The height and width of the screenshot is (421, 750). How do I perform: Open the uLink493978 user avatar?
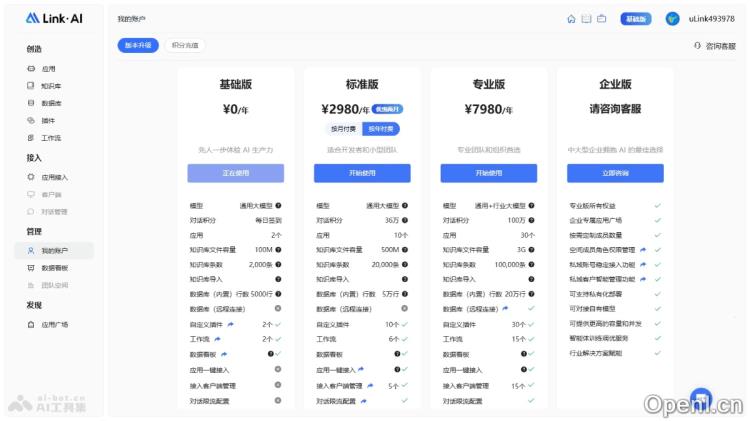tap(673, 19)
